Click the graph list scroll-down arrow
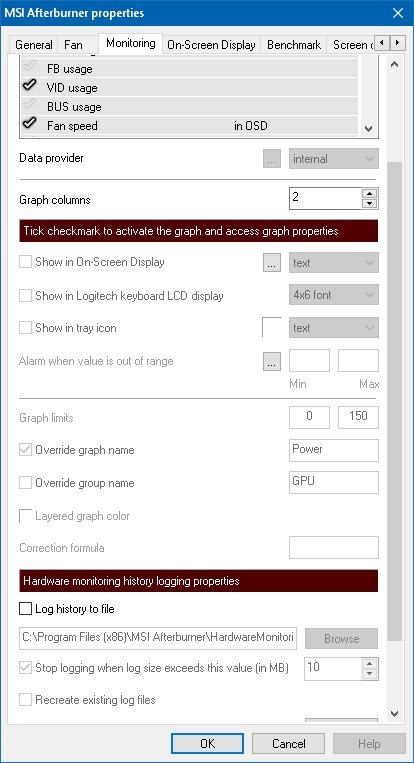This screenshot has width=414, height=763. (x=368, y=128)
